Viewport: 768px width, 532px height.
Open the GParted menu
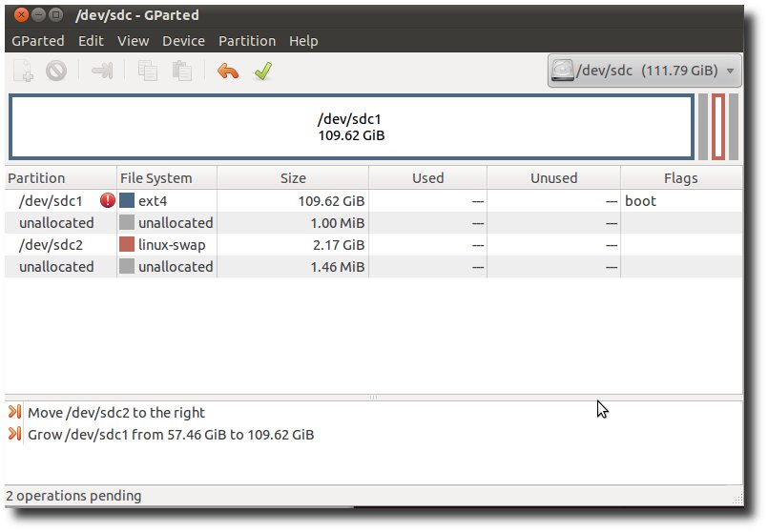(38, 41)
